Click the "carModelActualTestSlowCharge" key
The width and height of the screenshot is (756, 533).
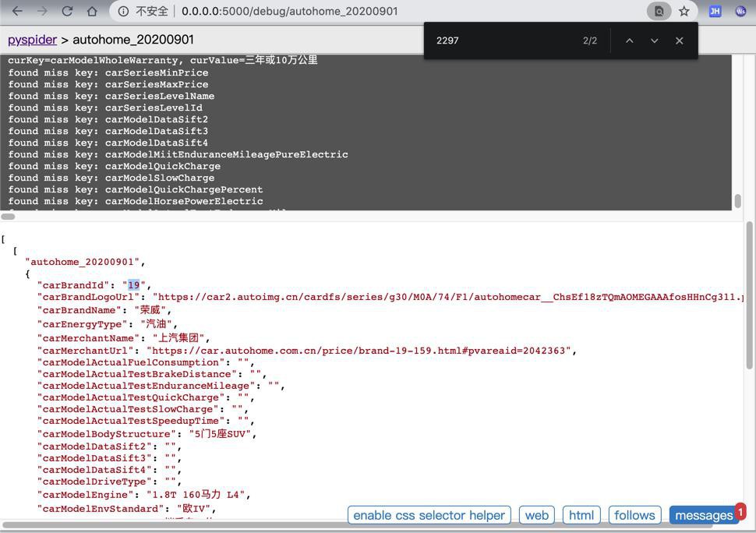[128, 409]
